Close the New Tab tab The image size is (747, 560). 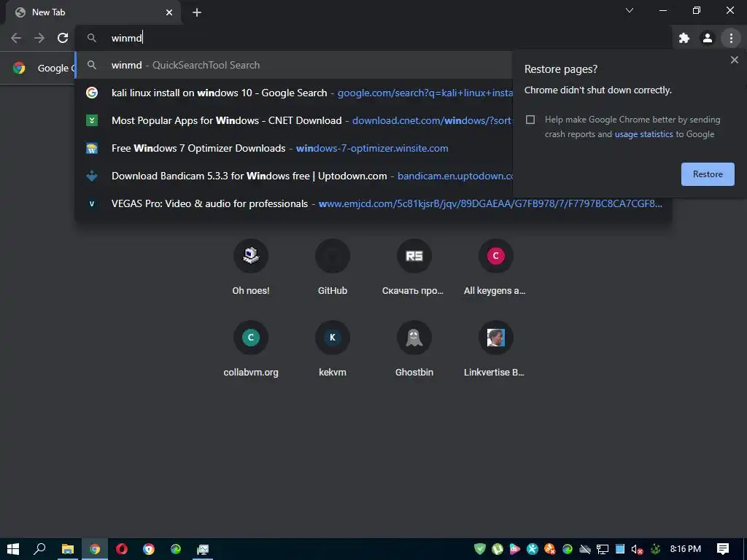169,12
